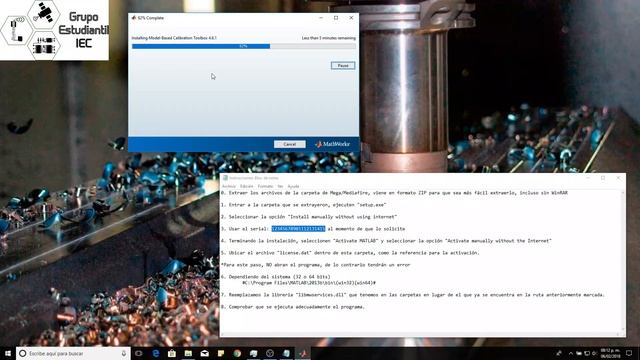Cancel the MathWorks installer

click(x=289, y=144)
